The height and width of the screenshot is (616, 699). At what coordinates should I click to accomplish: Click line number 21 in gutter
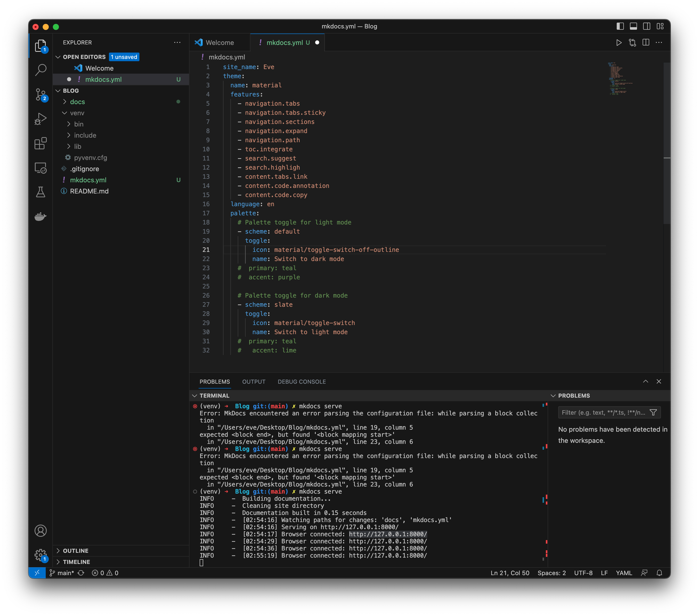pyautogui.click(x=206, y=250)
